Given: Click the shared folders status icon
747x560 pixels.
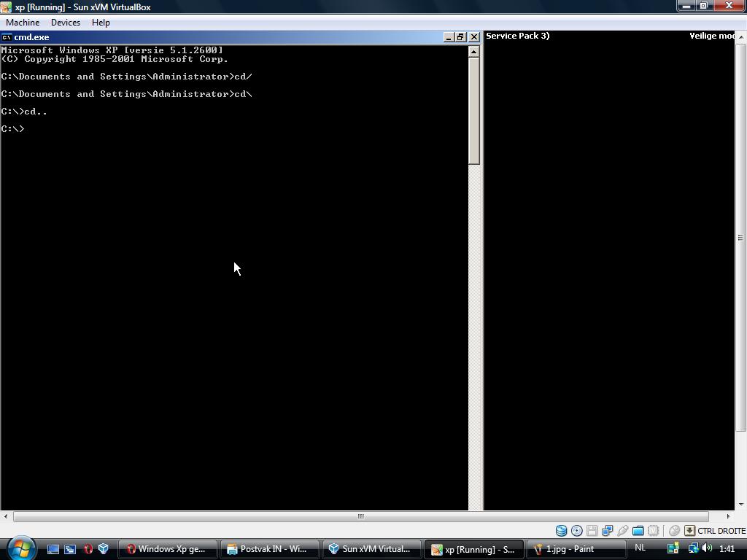Looking at the screenshot, I should (x=638, y=531).
